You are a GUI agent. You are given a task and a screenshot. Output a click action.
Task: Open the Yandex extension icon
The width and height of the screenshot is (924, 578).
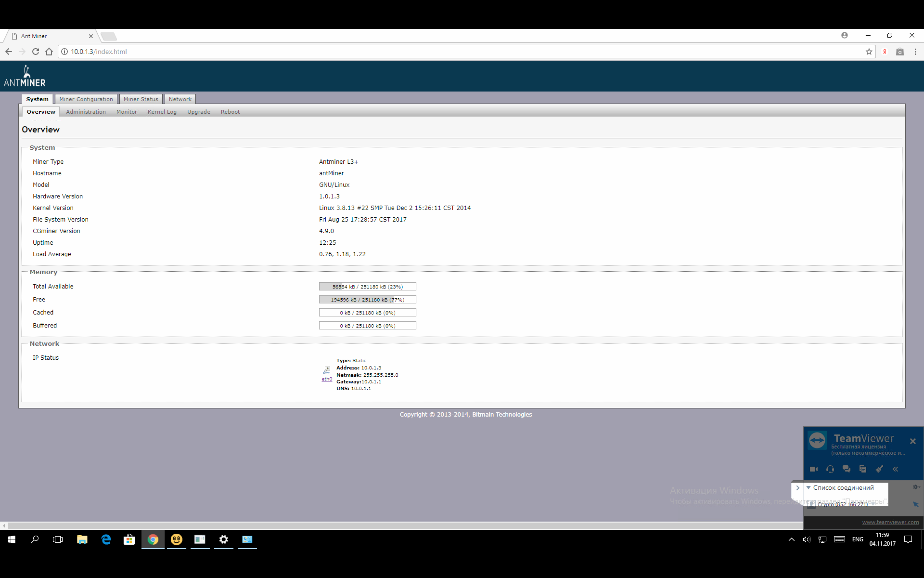coord(885,52)
